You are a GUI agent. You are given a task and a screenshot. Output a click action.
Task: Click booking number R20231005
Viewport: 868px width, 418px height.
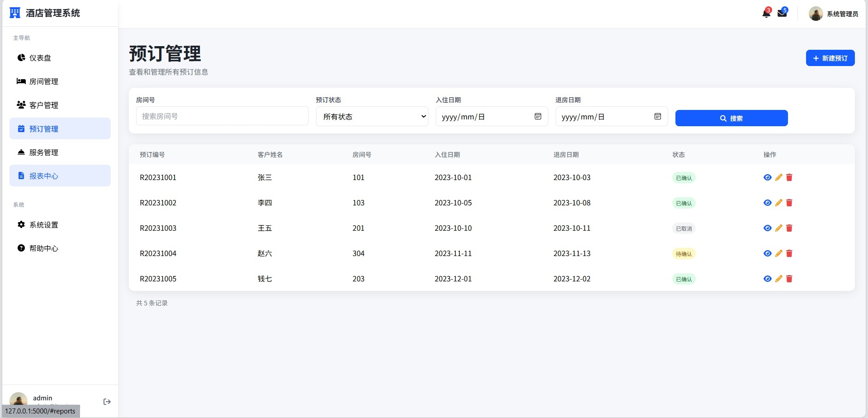[158, 279]
